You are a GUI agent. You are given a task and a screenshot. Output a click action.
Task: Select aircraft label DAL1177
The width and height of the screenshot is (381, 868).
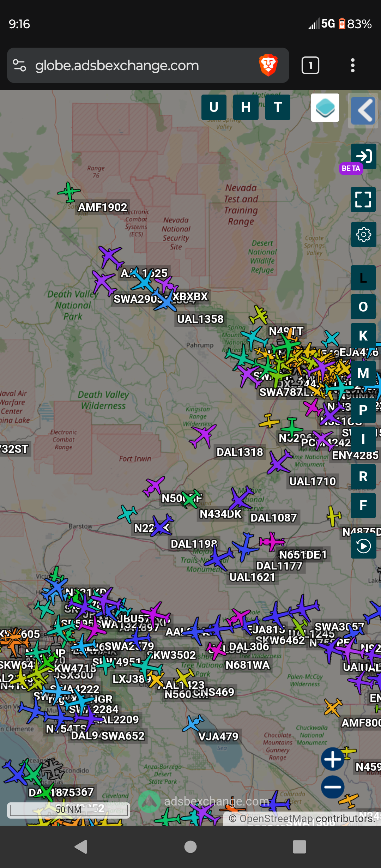click(279, 566)
